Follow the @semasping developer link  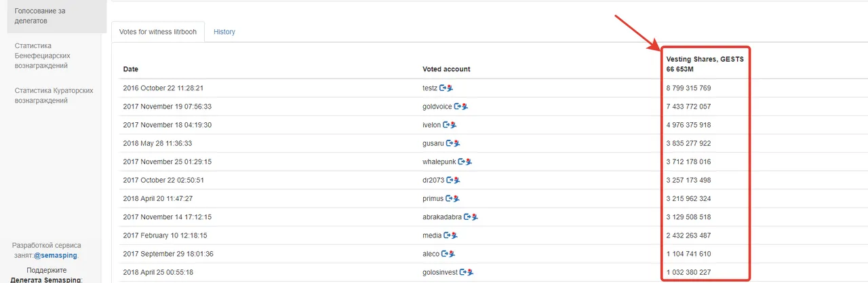[x=56, y=256]
